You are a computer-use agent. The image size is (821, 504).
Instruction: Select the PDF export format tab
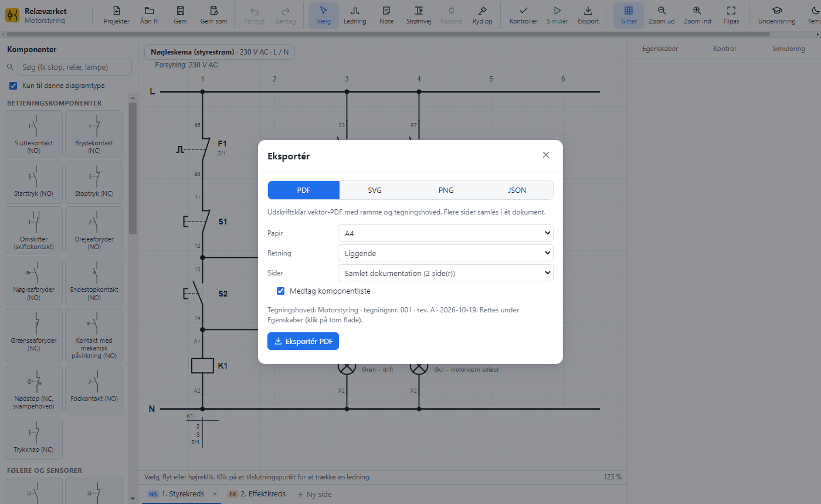(x=304, y=190)
